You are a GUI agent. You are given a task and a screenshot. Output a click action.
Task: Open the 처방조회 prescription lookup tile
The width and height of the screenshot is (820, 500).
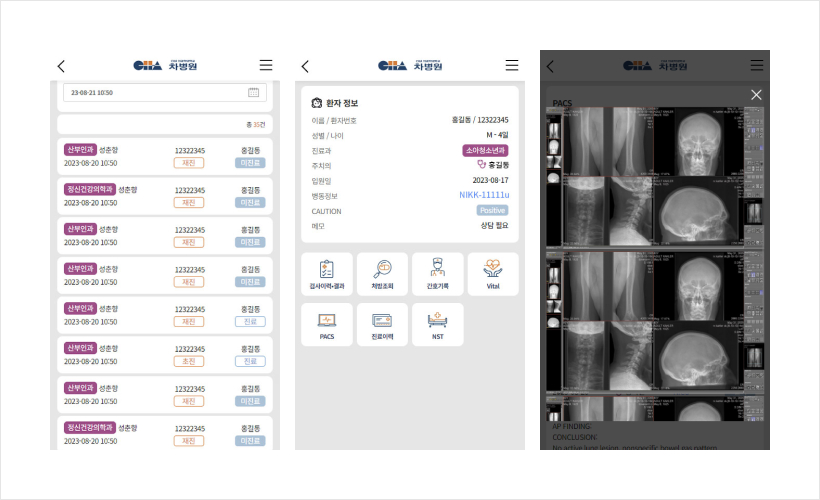382,274
